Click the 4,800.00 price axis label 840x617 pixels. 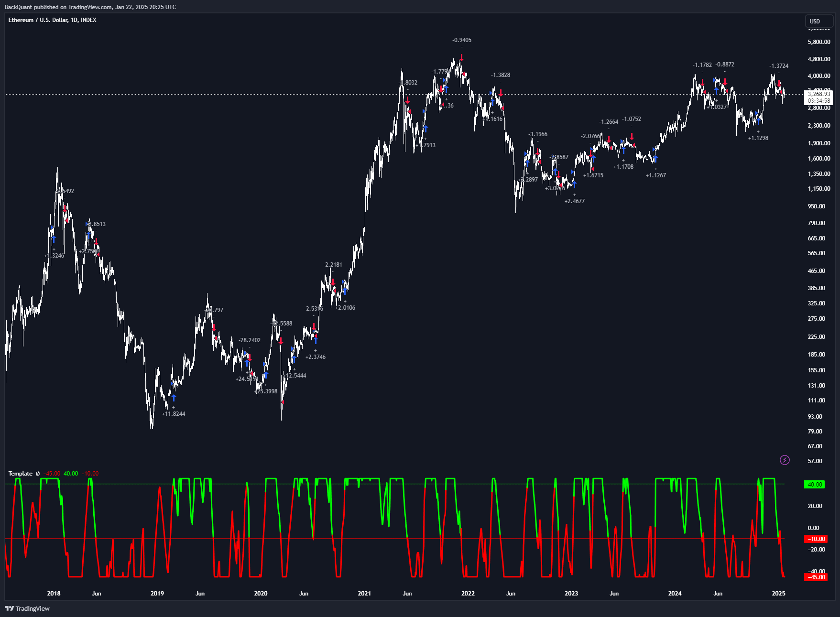click(x=819, y=59)
